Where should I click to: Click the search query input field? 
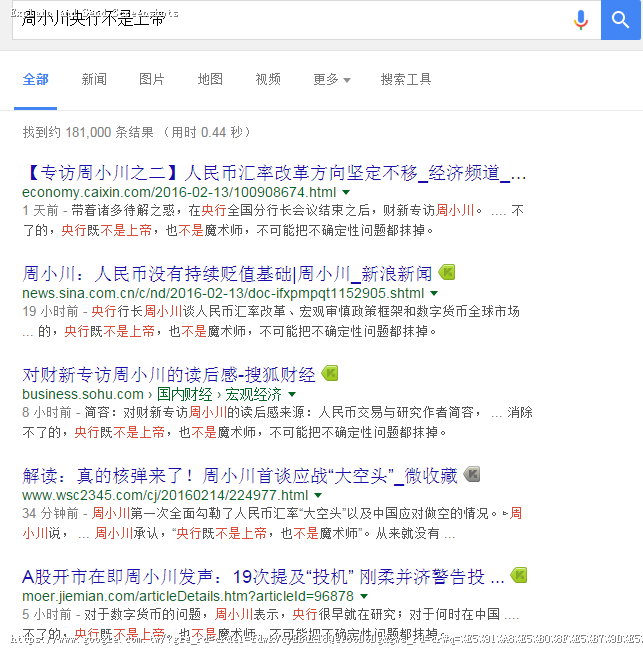293,19
